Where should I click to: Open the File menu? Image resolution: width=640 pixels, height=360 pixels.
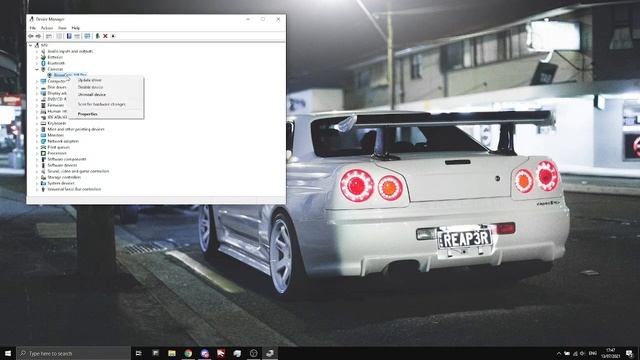pyautogui.click(x=33, y=28)
